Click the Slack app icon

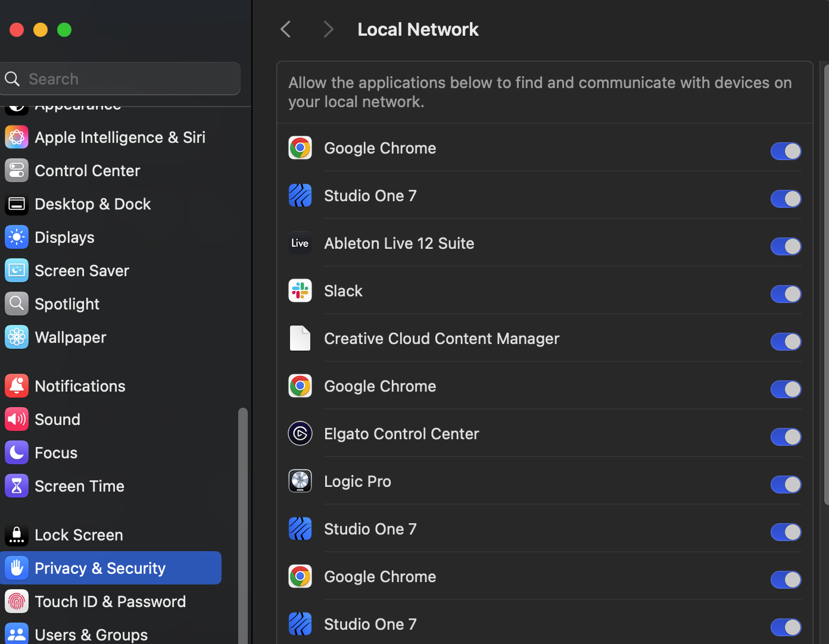[x=300, y=290]
